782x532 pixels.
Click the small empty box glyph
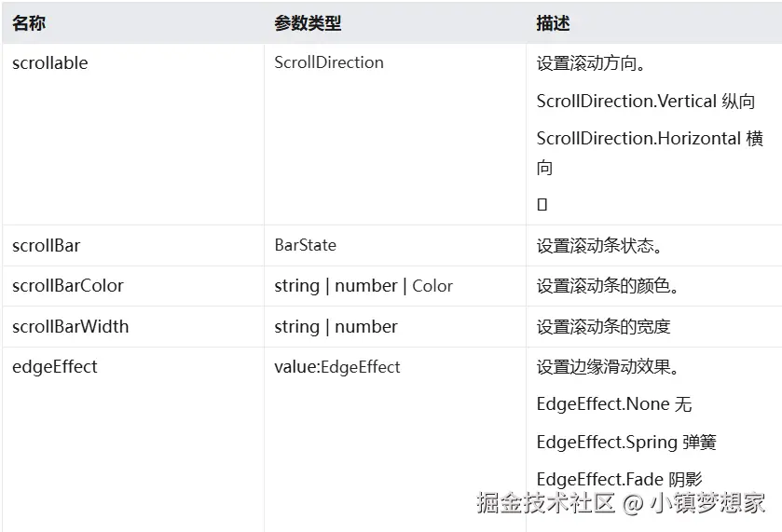tap(542, 204)
